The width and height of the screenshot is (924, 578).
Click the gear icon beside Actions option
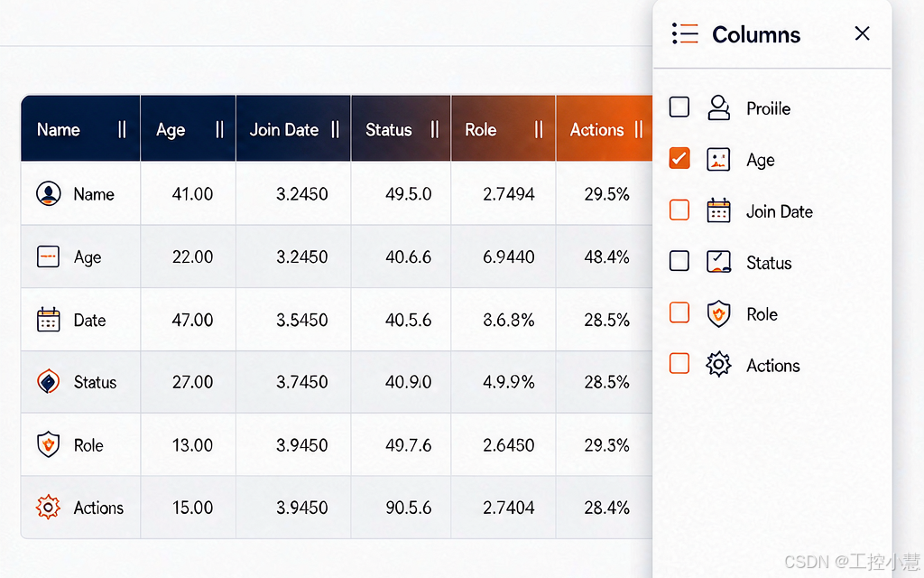(x=718, y=365)
